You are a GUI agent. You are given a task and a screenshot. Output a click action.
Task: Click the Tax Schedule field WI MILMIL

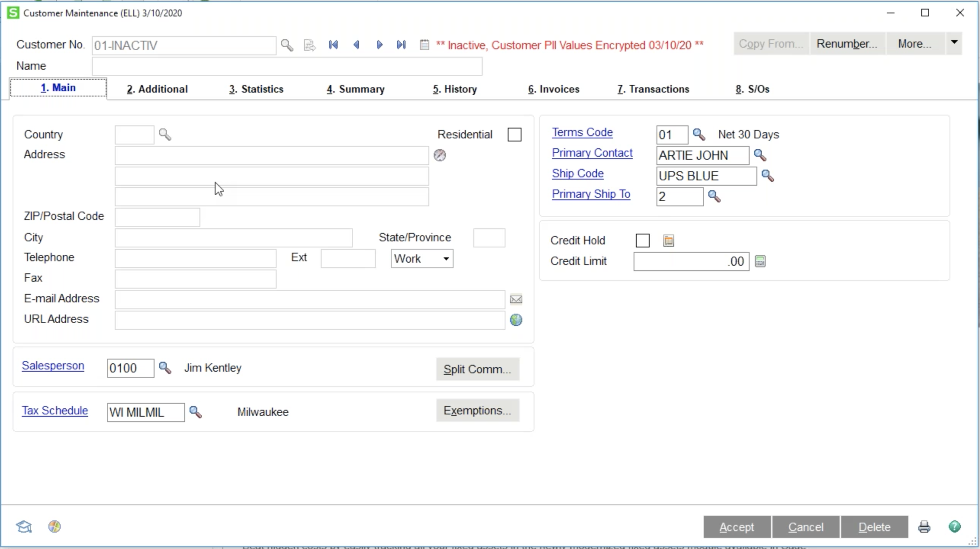click(x=146, y=413)
